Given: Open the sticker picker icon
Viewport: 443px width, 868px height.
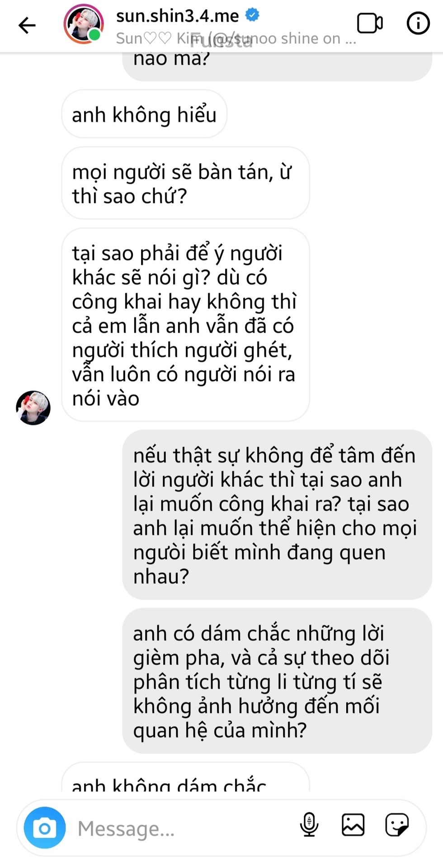Looking at the screenshot, I should [x=397, y=825].
